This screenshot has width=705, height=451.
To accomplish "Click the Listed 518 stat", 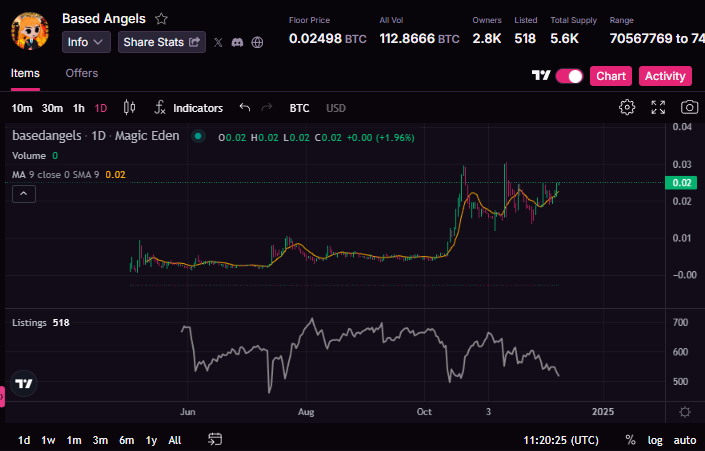I will pyautogui.click(x=526, y=31).
